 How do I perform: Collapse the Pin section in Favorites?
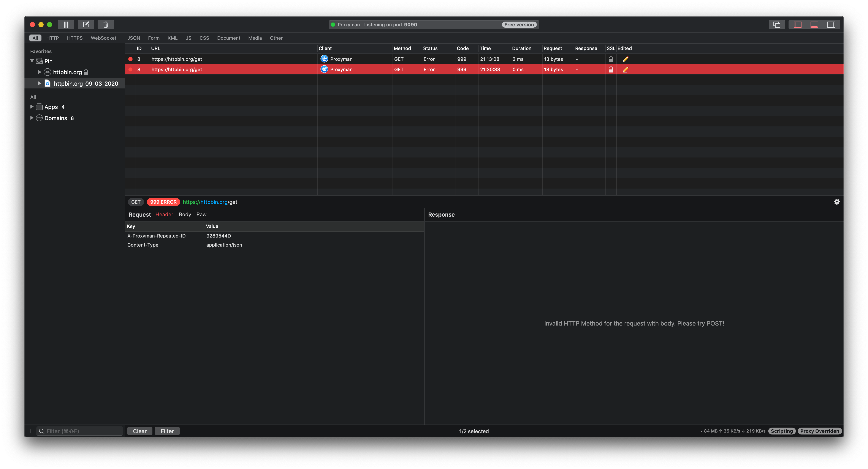pyautogui.click(x=32, y=61)
